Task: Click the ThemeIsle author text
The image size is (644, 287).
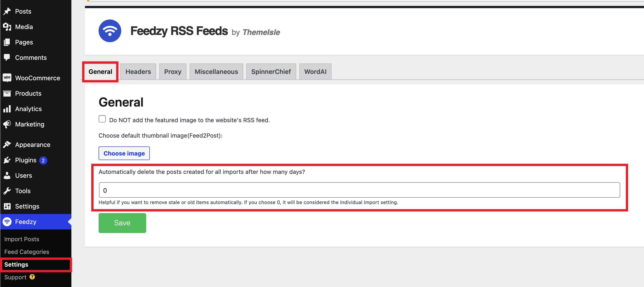Action: tap(261, 32)
